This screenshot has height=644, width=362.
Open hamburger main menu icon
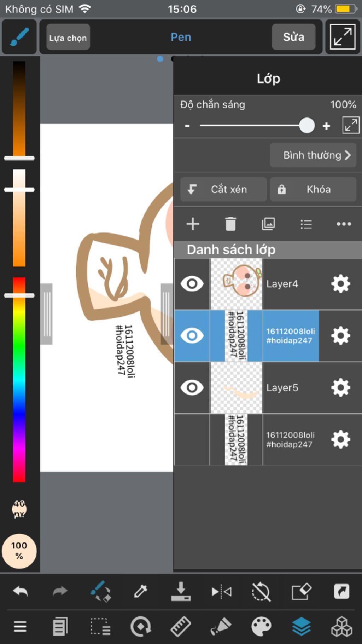click(20, 626)
